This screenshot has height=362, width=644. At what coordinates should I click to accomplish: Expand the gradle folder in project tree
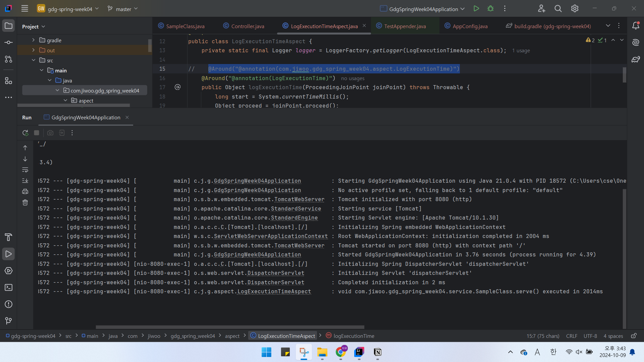33,40
